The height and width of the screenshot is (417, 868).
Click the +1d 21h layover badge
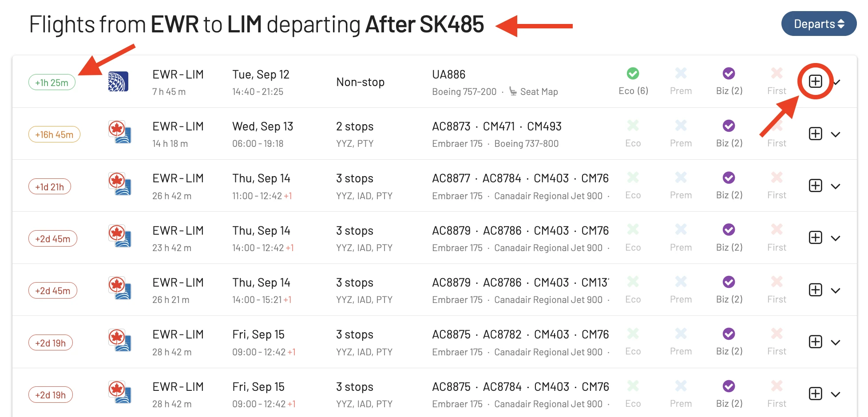click(x=50, y=187)
